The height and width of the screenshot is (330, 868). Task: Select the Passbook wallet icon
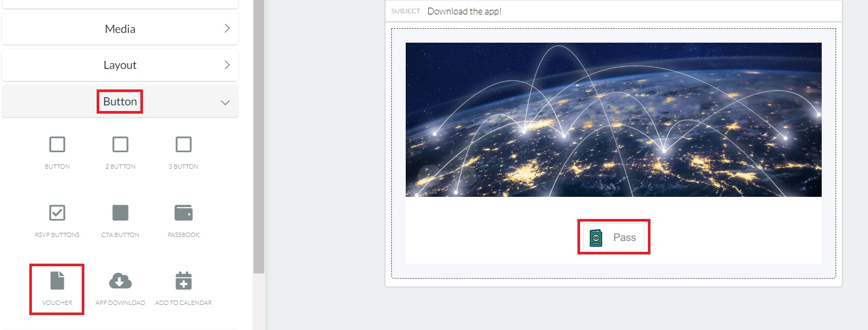tap(184, 213)
